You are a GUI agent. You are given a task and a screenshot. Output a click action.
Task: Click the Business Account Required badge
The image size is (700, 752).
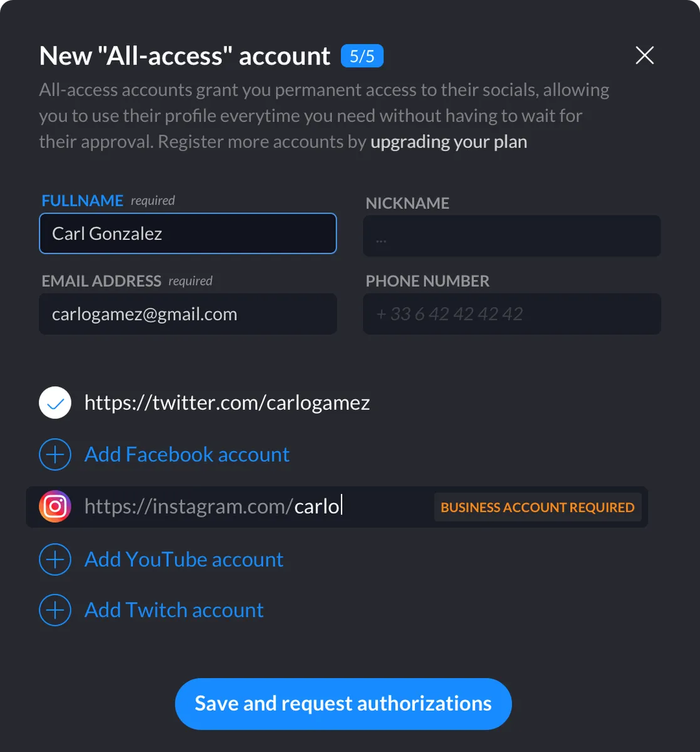tap(538, 507)
